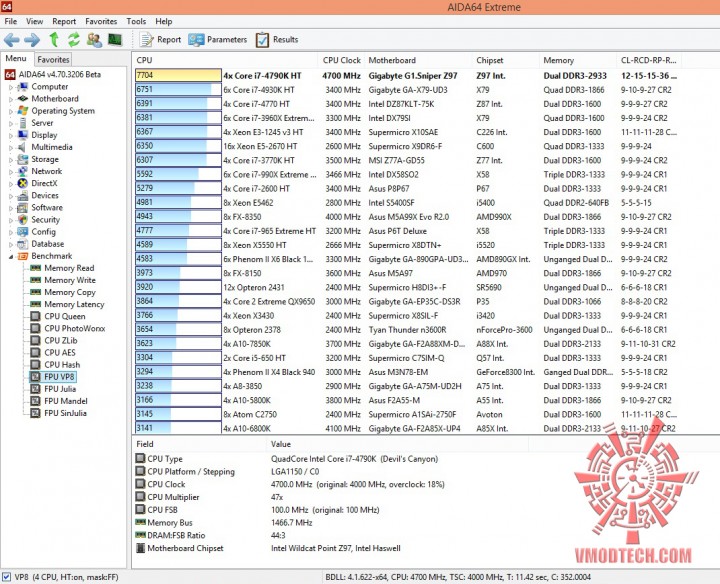Image resolution: width=720 pixels, height=584 pixels.
Task: Expand the Motherboard tree node
Action: (11, 99)
